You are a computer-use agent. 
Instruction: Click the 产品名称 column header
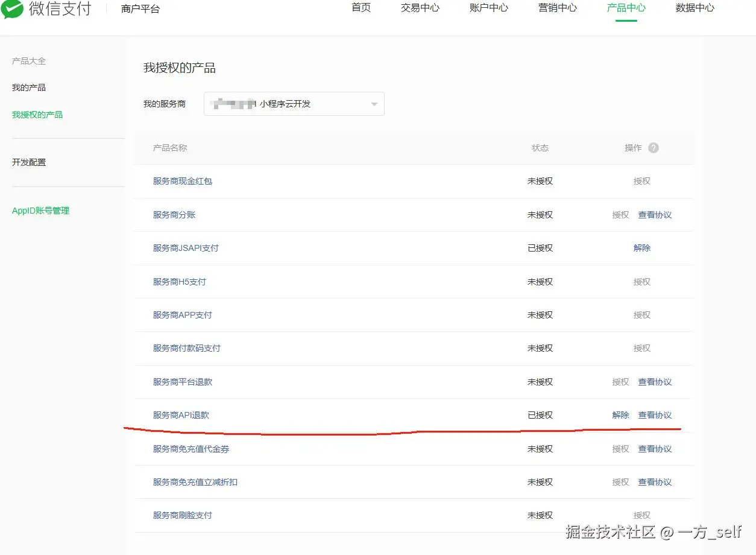click(x=170, y=148)
